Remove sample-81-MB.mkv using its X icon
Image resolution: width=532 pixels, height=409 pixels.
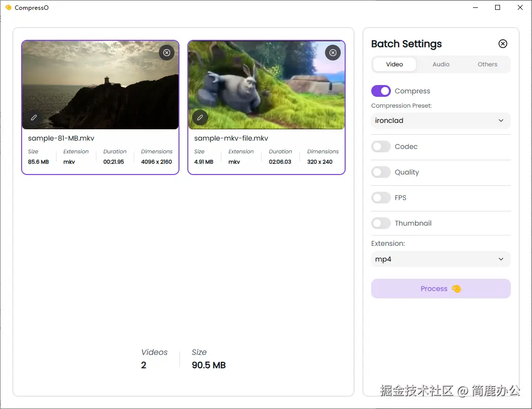(x=167, y=52)
